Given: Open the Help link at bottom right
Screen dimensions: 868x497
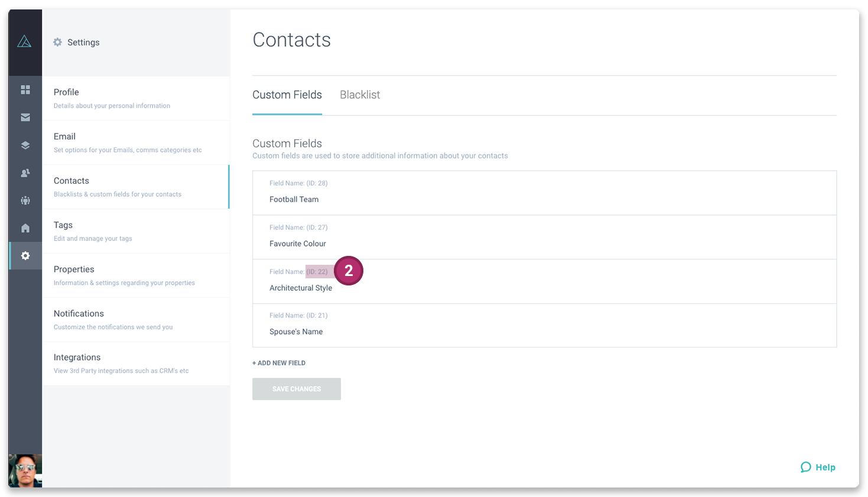Looking at the screenshot, I should 825,467.
